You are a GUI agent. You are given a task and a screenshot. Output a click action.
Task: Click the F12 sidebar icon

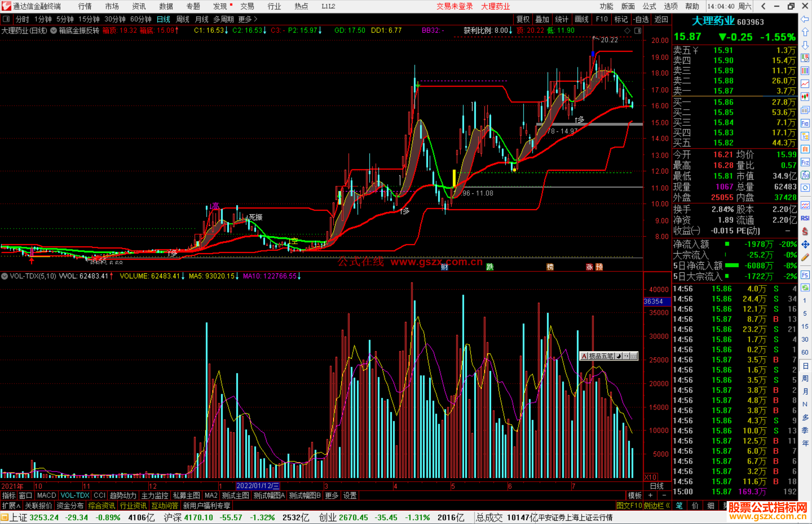click(x=805, y=162)
